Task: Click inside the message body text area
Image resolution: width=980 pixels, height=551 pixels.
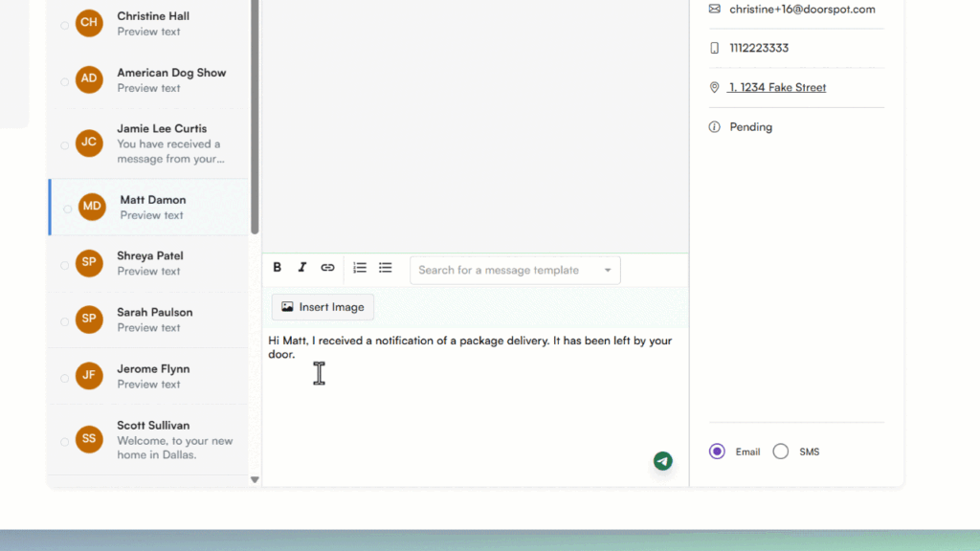Action: coord(475,402)
